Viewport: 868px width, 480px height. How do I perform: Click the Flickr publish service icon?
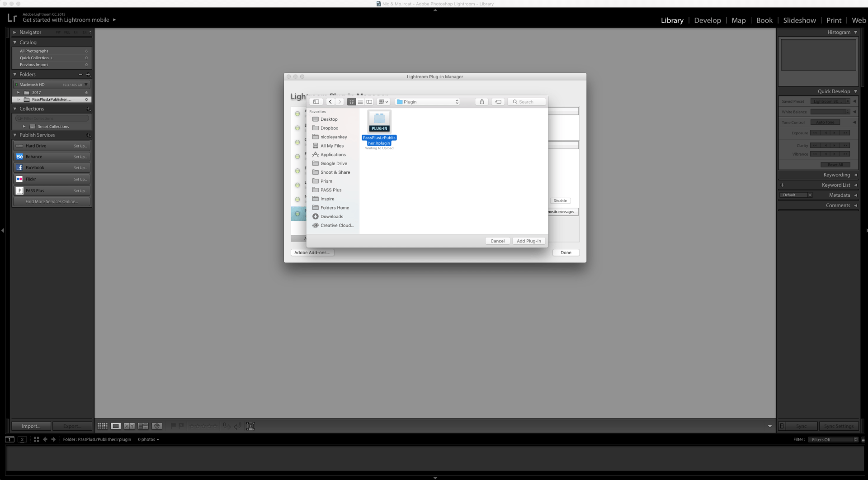(19, 179)
